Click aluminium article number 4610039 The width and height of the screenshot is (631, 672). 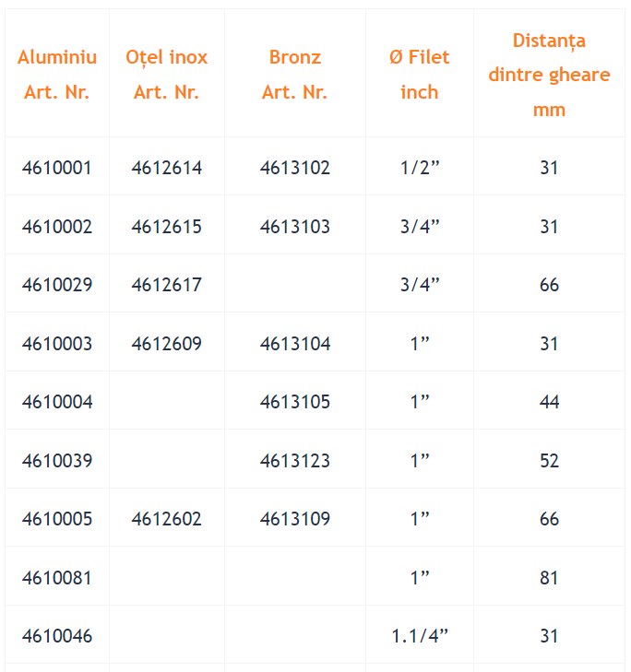[x=57, y=461]
